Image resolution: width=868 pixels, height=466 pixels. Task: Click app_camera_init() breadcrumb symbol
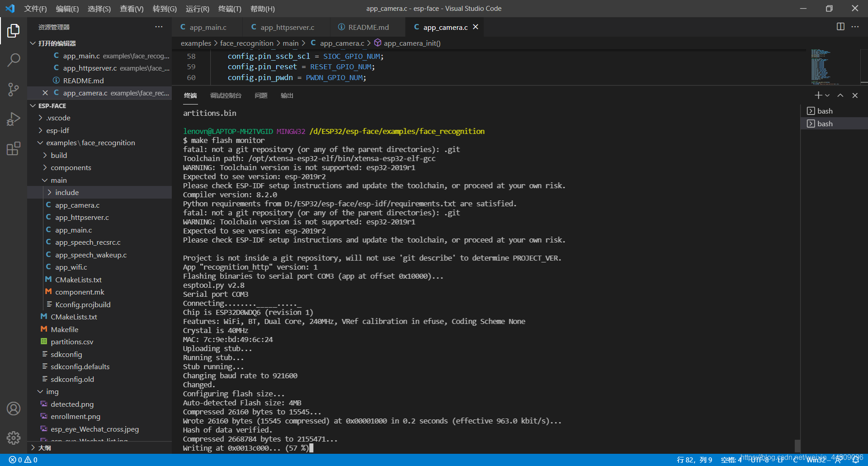(x=412, y=43)
